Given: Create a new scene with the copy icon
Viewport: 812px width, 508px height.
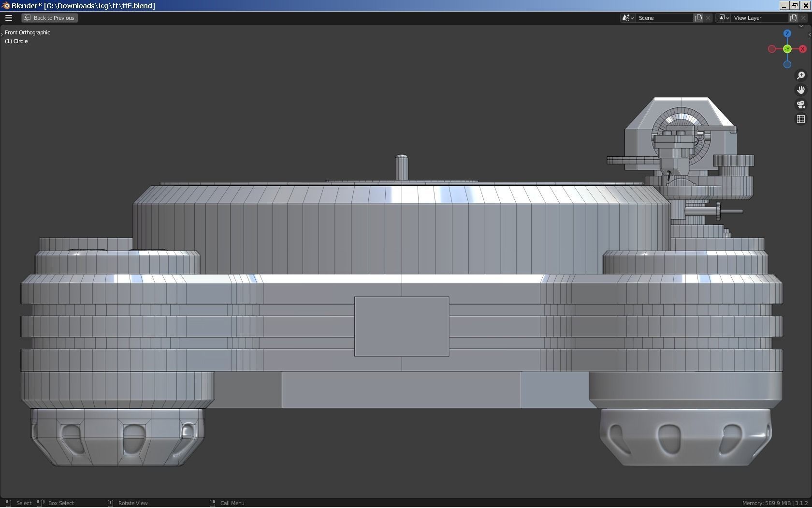Looking at the screenshot, I should coord(698,18).
